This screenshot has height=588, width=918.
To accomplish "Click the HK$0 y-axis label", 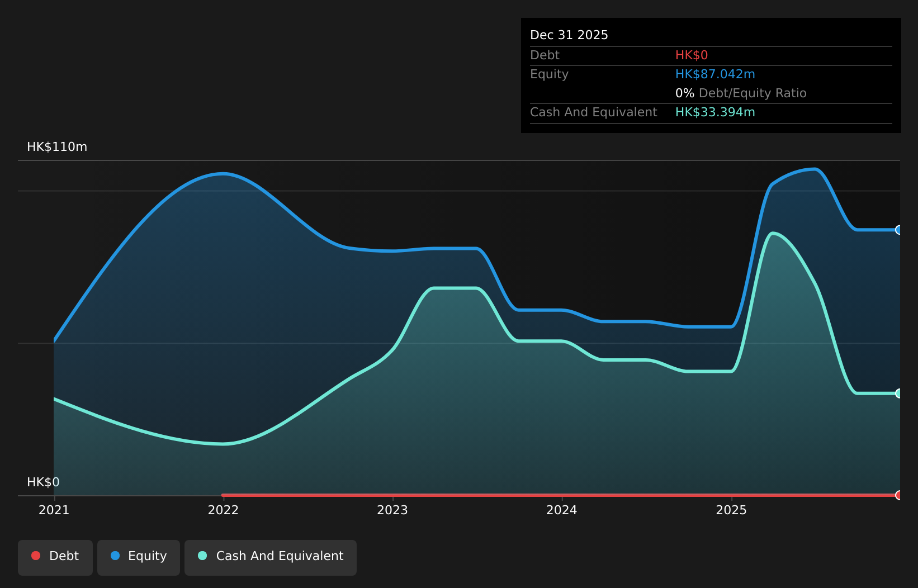I will coord(43,482).
